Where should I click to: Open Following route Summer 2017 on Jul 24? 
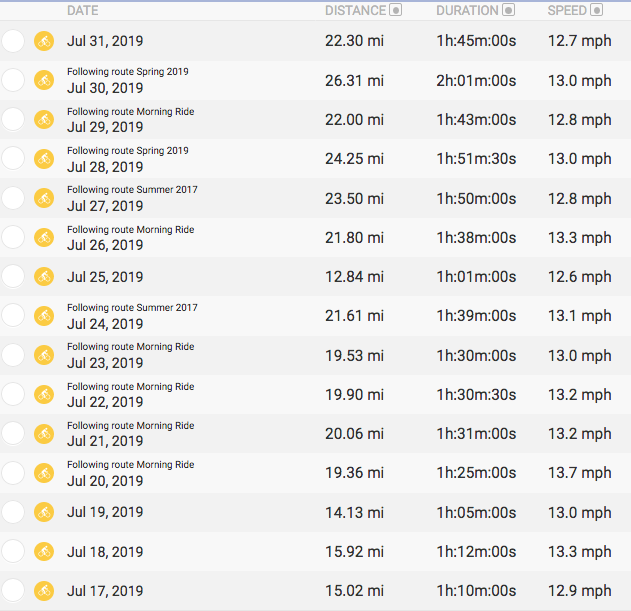click(132, 308)
